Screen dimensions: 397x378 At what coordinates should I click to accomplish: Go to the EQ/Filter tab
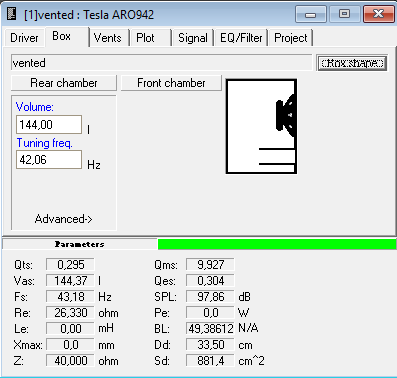(x=241, y=38)
